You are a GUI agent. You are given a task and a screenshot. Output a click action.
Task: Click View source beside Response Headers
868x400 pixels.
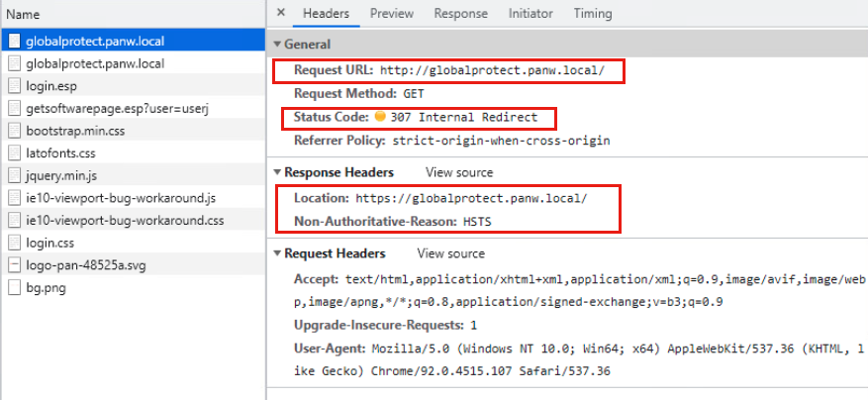coord(459,172)
